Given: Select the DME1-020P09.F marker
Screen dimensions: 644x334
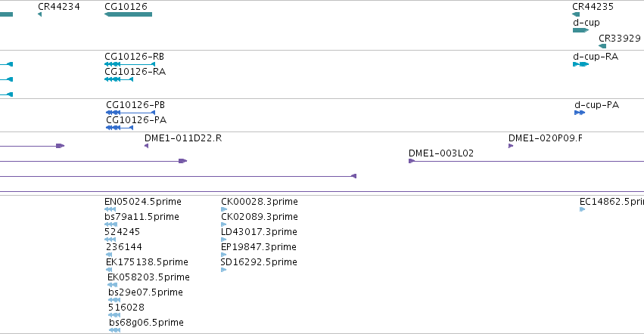Looking at the screenshot, I should [x=511, y=146].
